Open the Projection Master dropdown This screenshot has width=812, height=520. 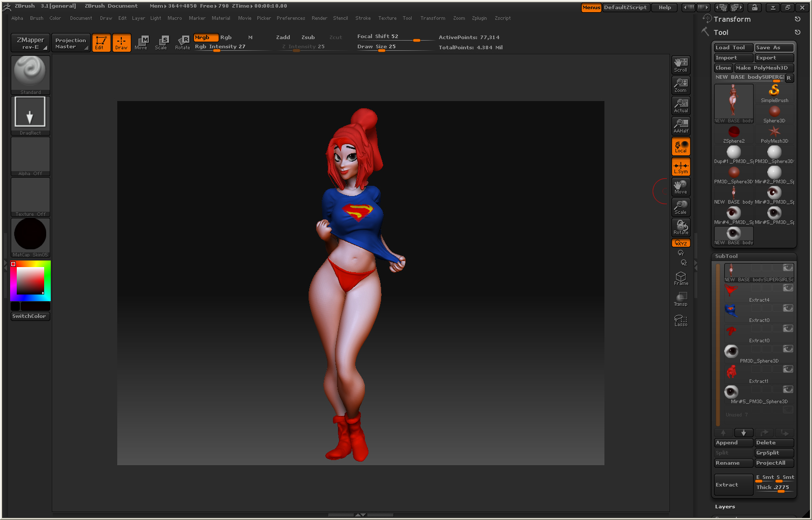point(71,43)
